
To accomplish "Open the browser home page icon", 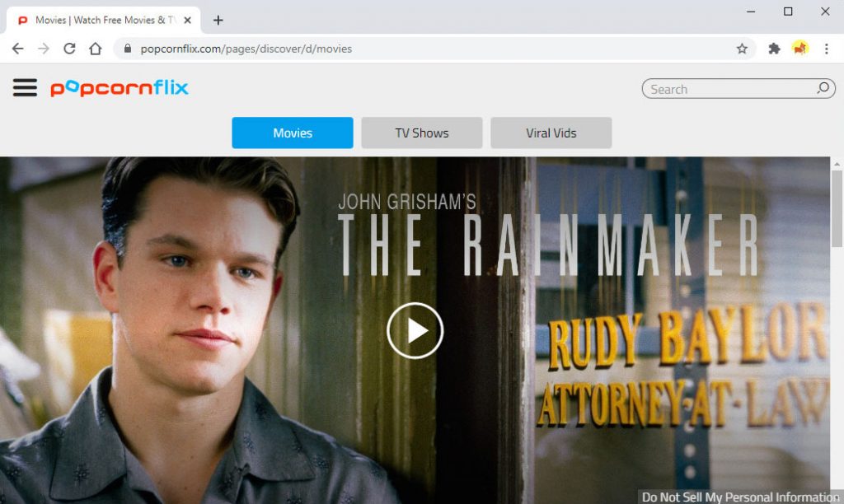I will point(96,49).
